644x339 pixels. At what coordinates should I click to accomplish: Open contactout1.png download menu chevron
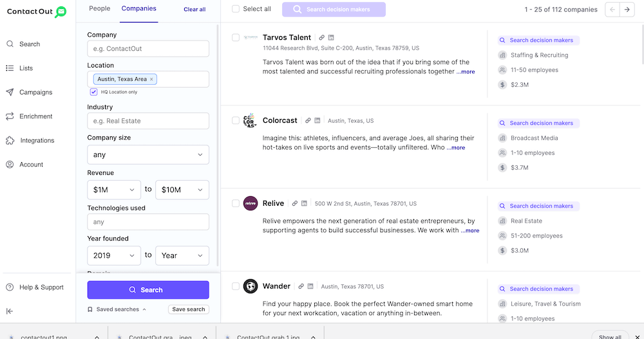coord(97,337)
